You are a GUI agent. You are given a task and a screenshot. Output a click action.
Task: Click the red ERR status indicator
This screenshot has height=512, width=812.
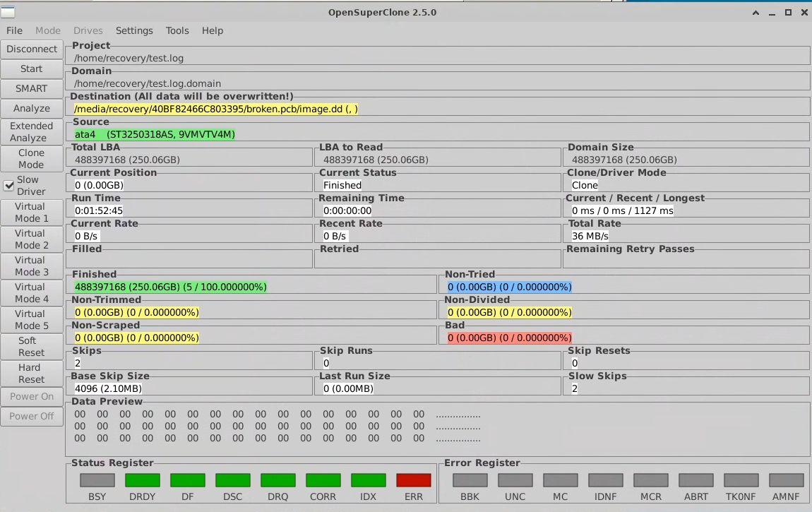(x=413, y=480)
